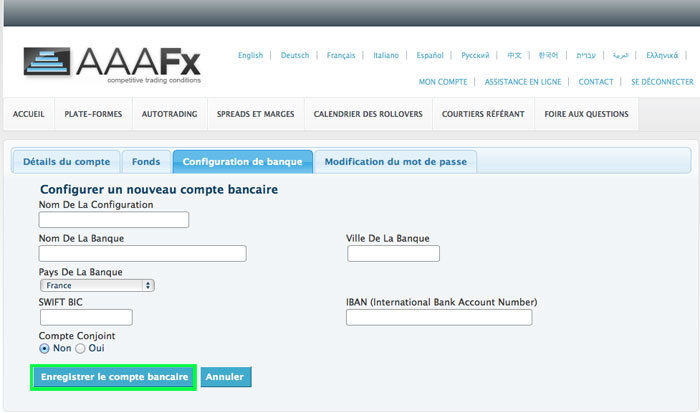Go to Modification du mot de passe tab

396,161
